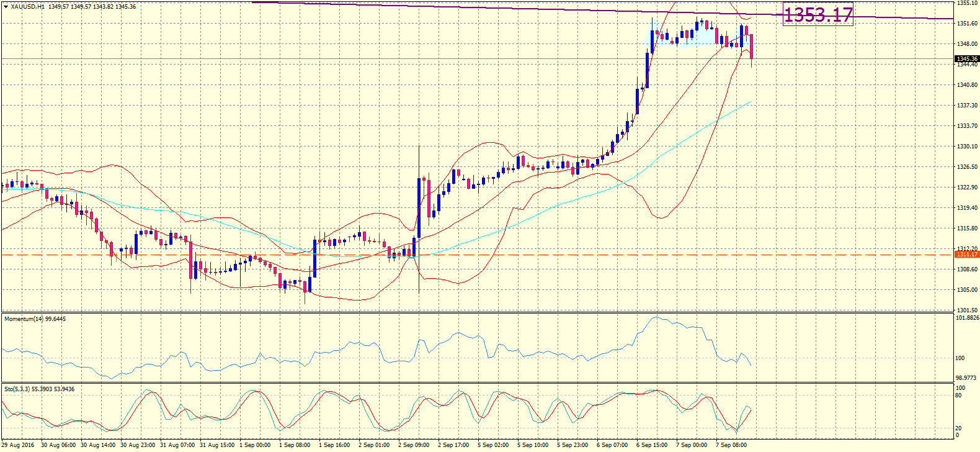The image size is (980, 452).
Task: Click the XAUUSD,H1 chart title text
Action: (x=28, y=6)
